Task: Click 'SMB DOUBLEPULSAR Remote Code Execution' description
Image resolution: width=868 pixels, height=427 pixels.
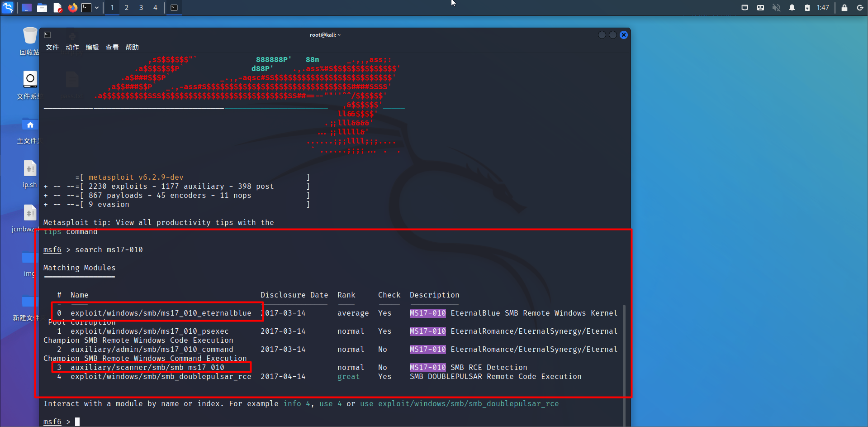Action: coord(496,376)
